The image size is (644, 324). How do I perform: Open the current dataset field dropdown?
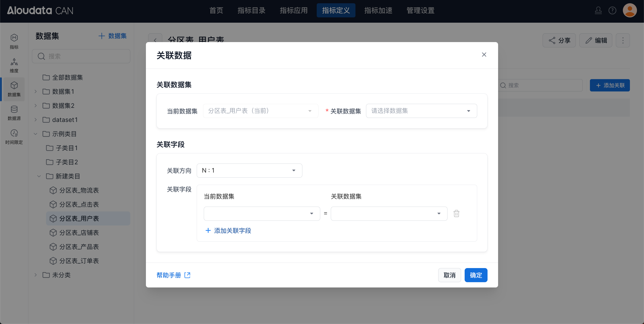[x=262, y=214]
